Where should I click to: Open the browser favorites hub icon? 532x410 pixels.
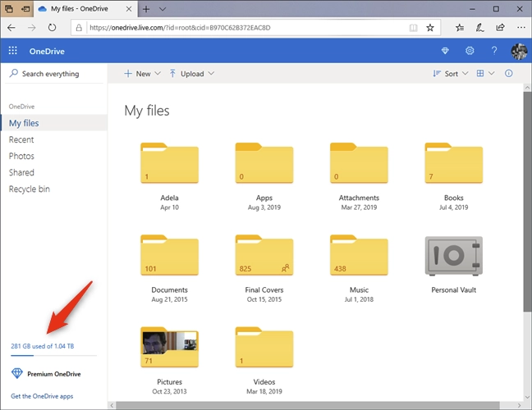[460, 28]
